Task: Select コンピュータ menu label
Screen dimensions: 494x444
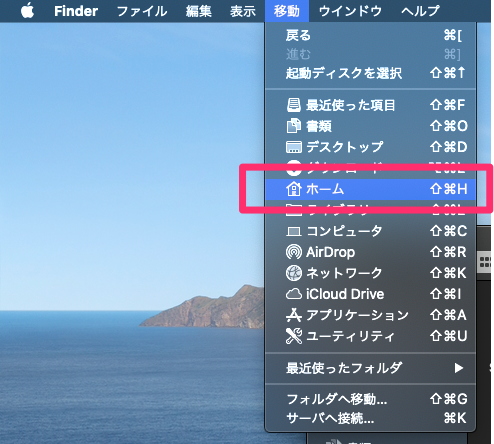Action: (x=344, y=231)
